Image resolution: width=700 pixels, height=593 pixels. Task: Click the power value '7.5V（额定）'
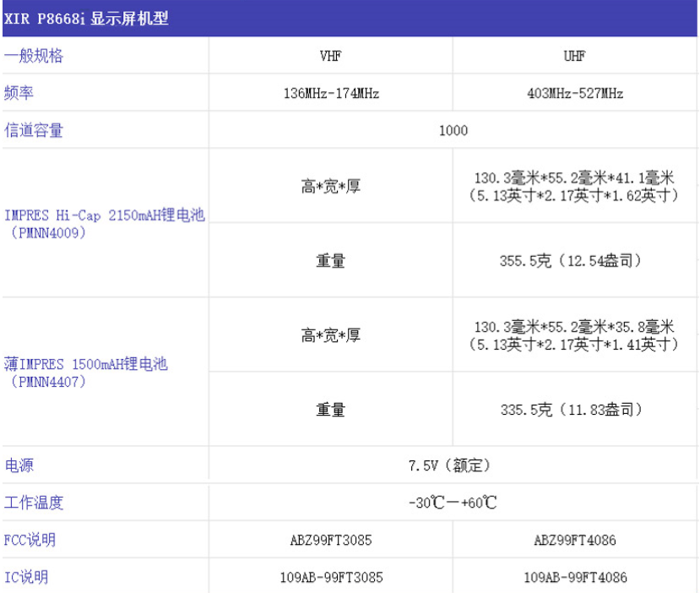[x=449, y=465]
